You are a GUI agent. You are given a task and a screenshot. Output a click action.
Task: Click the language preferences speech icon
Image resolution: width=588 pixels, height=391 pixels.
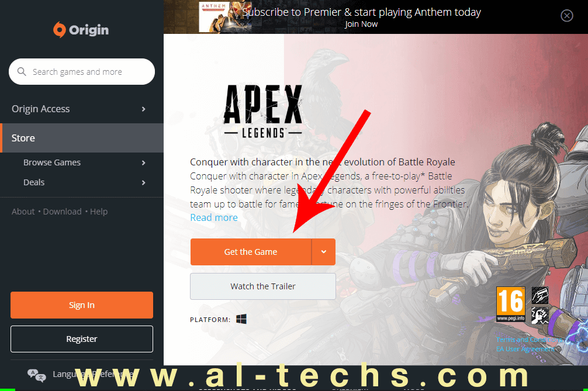click(x=37, y=375)
